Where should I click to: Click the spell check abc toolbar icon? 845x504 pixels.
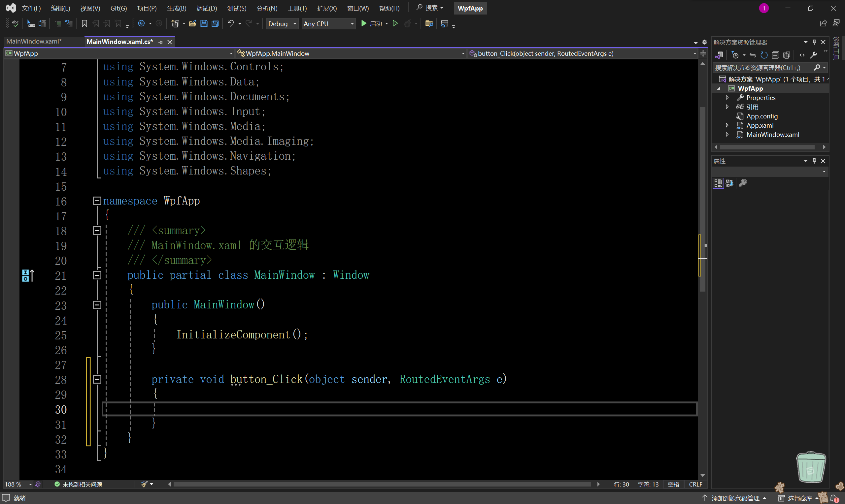point(15,23)
